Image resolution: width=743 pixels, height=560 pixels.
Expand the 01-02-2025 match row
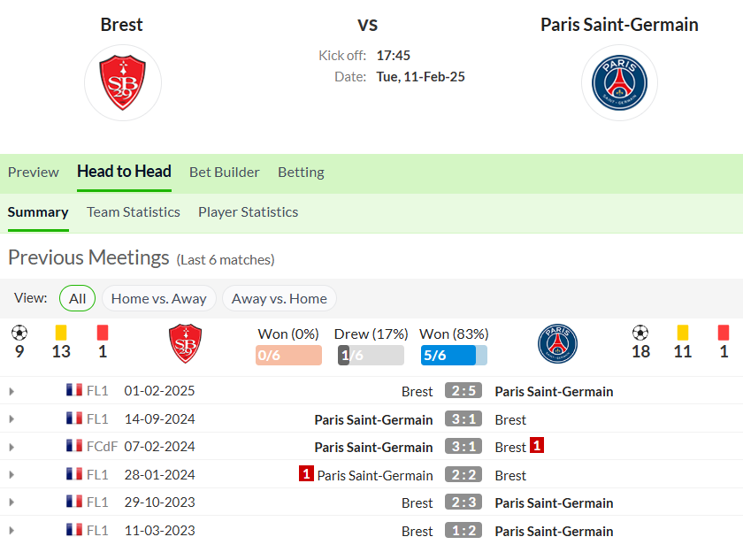[11, 391]
